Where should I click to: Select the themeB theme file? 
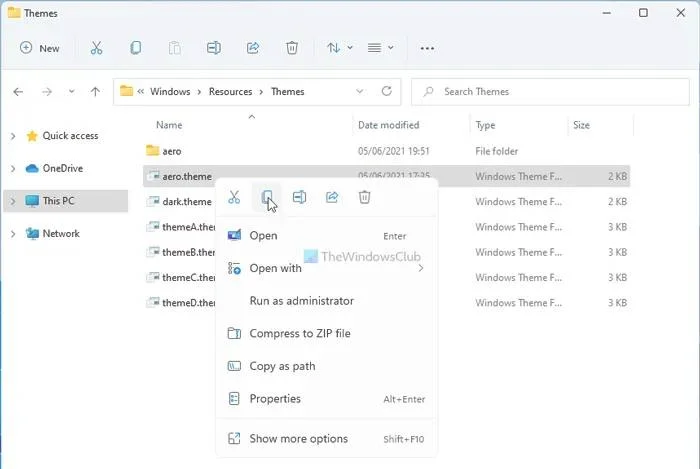[188, 253]
